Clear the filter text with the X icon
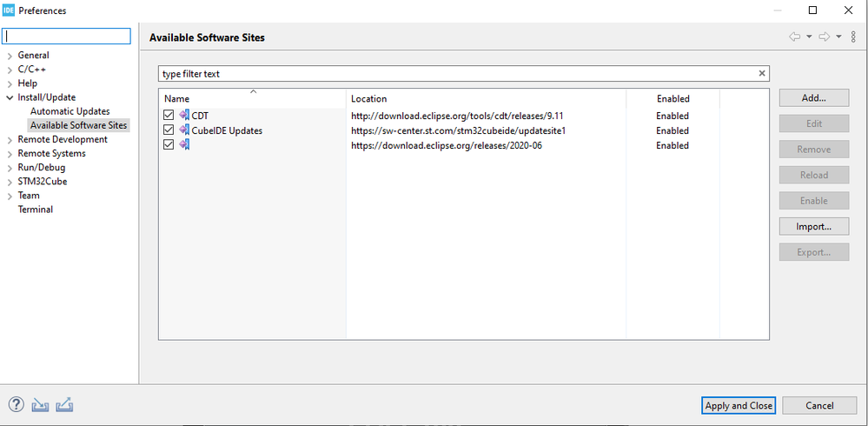The width and height of the screenshot is (868, 426). [x=762, y=73]
